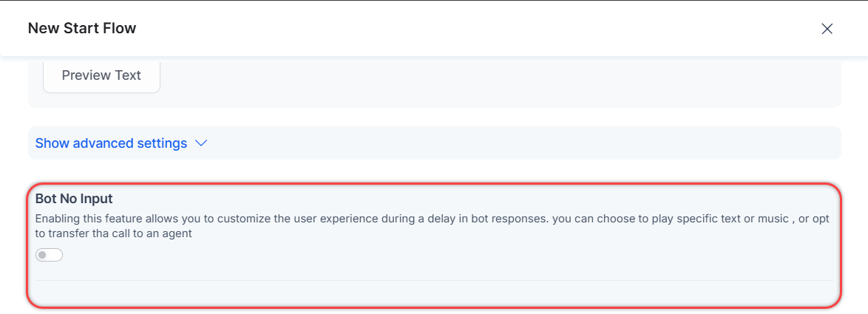Screen dimensions: 868x314
Task: Click the Preview Text button
Action: [101, 75]
